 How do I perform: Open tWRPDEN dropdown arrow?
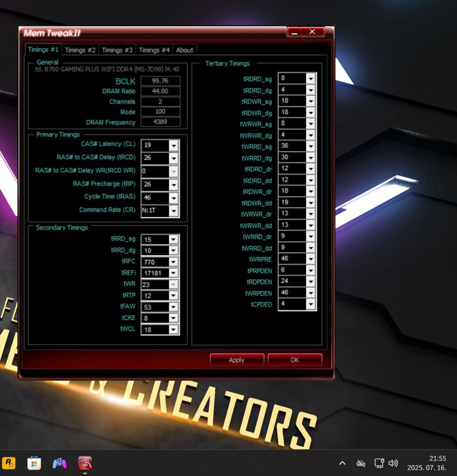311,293
